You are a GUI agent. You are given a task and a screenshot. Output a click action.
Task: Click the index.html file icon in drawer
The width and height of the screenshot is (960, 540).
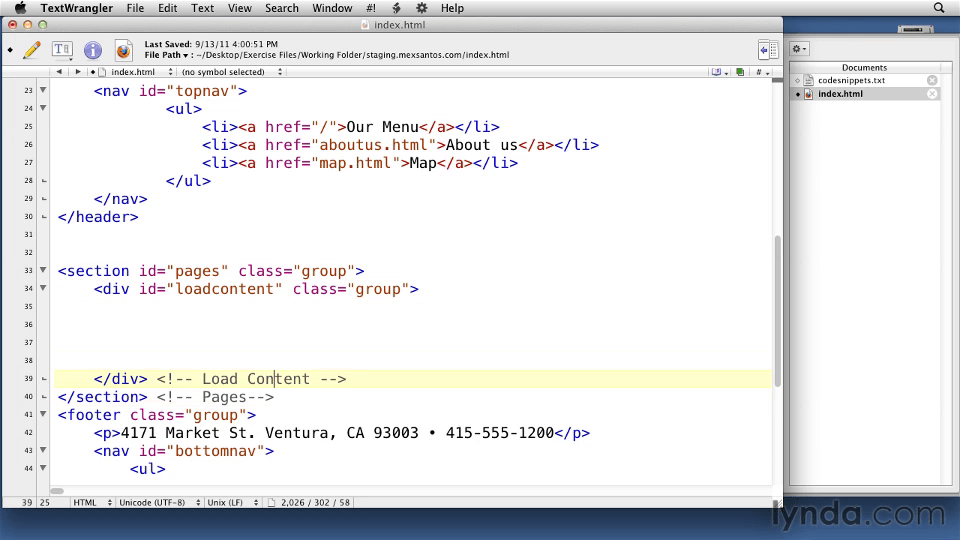[x=809, y=94]
